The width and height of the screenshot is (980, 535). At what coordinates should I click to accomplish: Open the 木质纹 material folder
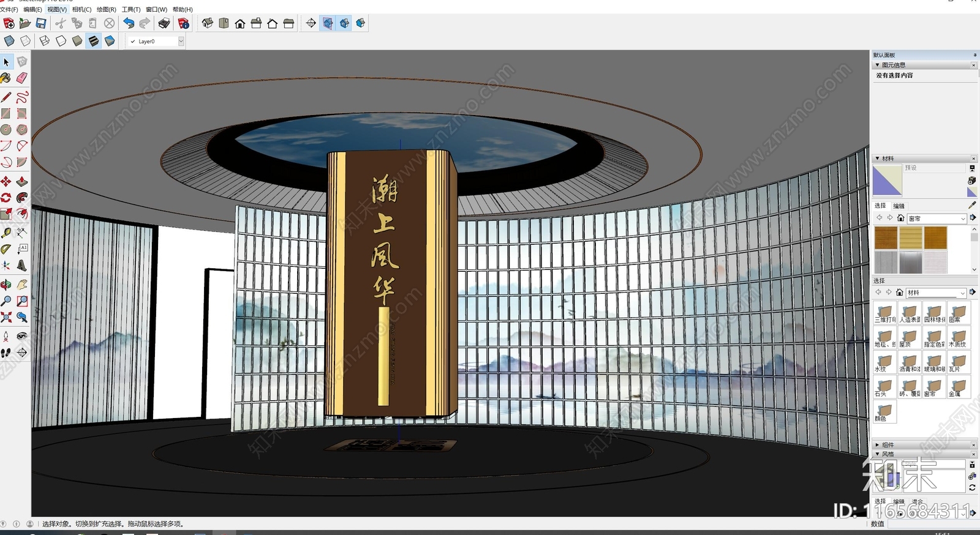[958, 338]
